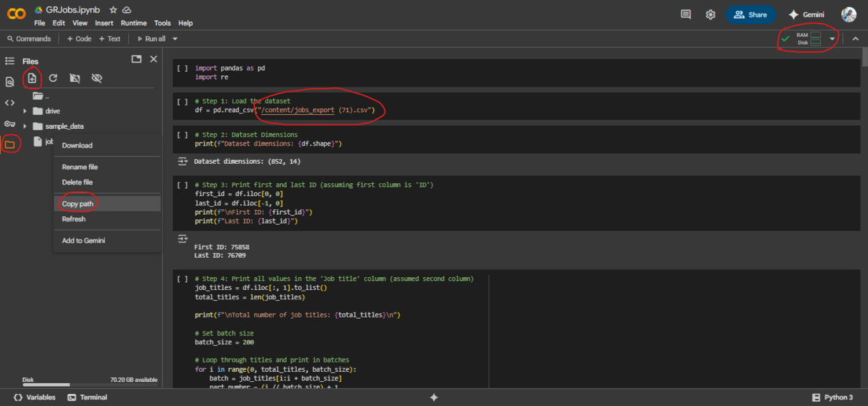
Task: Expand the sample_data folder
Action: (x=25, y=126)
